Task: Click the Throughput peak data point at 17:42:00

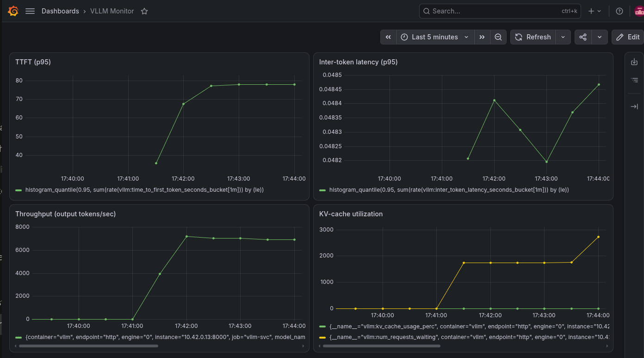Action: coord(186,236)
